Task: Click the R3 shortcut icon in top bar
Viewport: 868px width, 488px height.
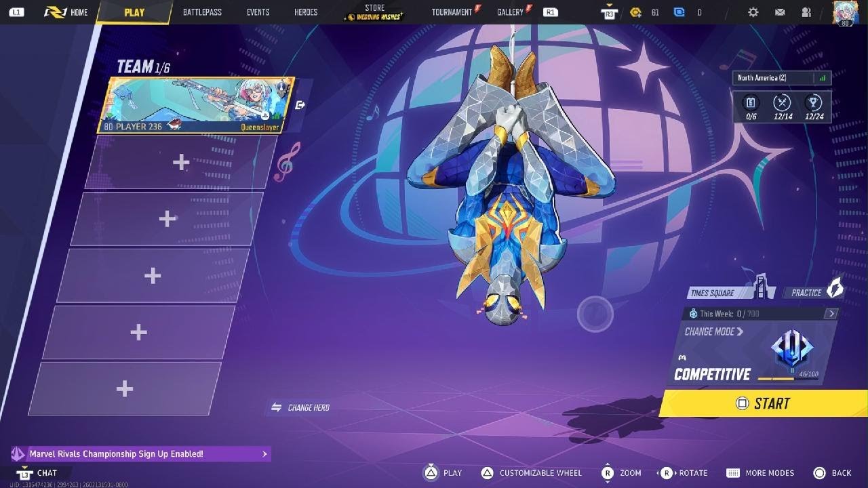Action: pyautogui.click(x=609, y=12)
